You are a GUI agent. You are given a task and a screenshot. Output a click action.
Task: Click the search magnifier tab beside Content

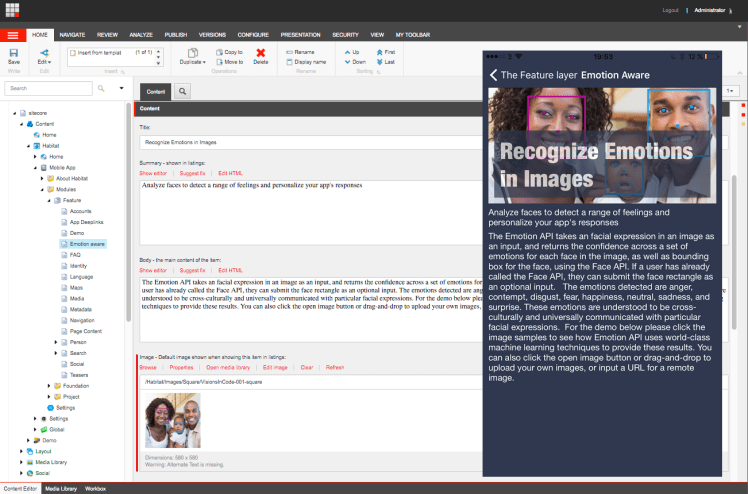[183, 91]
